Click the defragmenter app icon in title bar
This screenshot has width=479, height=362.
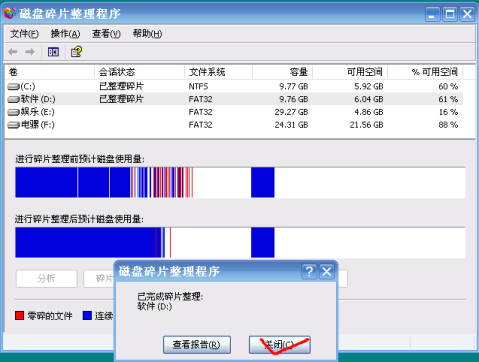pos(10,13)
